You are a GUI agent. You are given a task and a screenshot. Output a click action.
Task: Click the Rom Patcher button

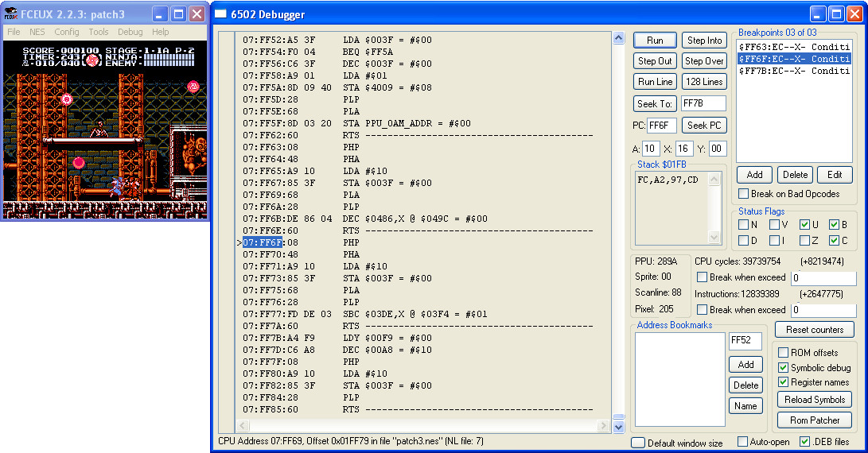[x=815, y=420]
